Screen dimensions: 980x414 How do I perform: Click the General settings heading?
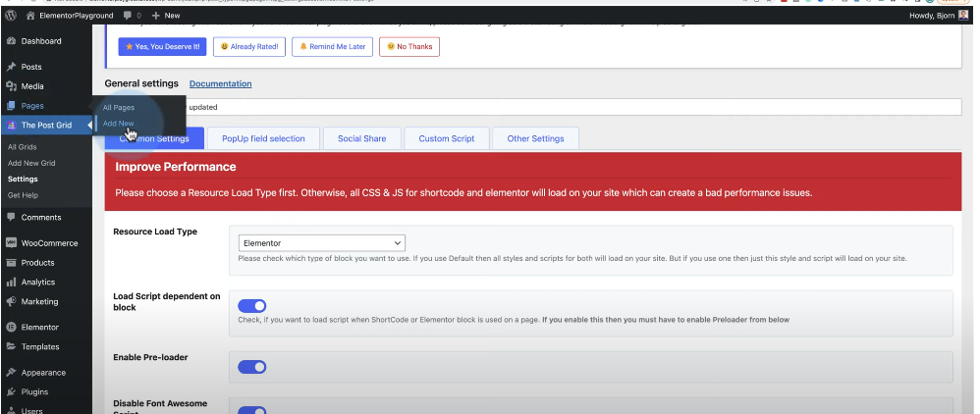click(141, 83)
